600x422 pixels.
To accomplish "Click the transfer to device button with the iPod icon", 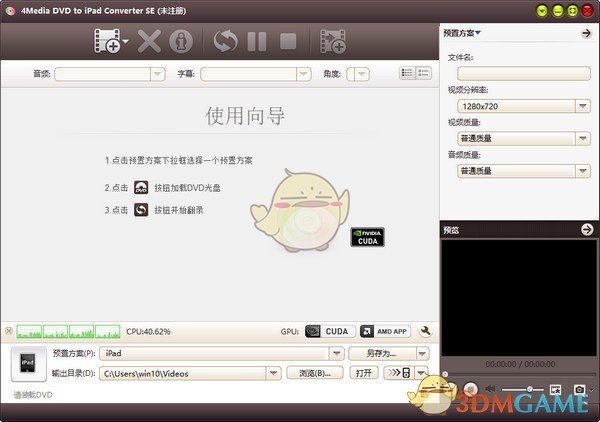I will click(x=399, y=373).
